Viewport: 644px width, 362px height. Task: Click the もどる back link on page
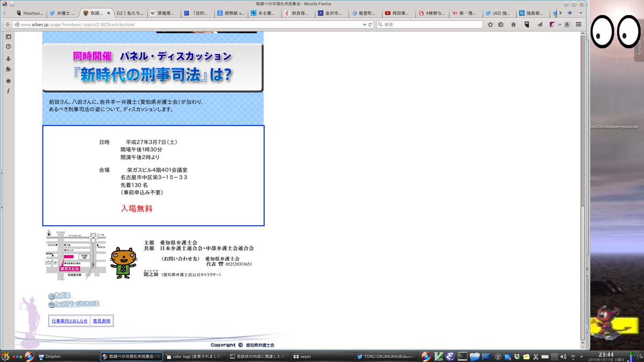point(59,295)
